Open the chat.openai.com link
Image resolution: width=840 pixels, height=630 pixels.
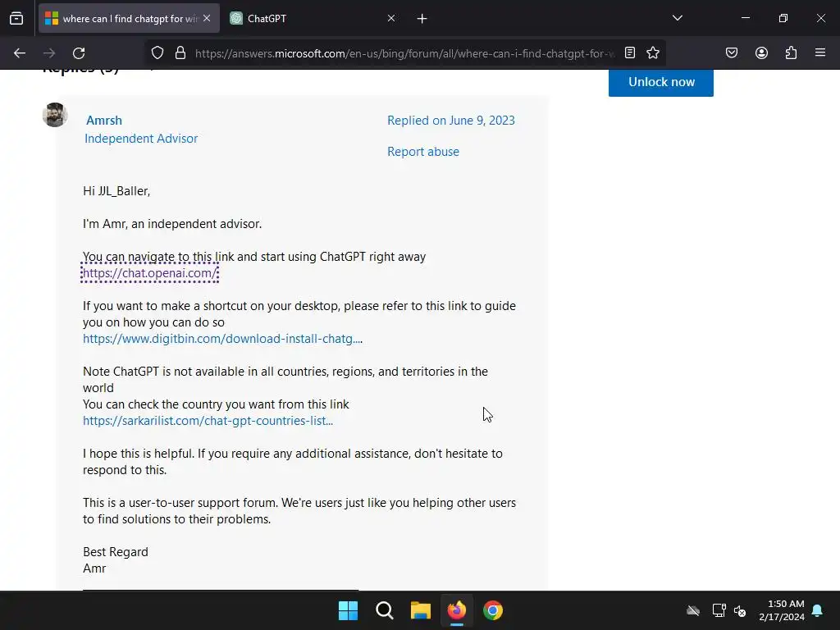click(x=150, y=273)
